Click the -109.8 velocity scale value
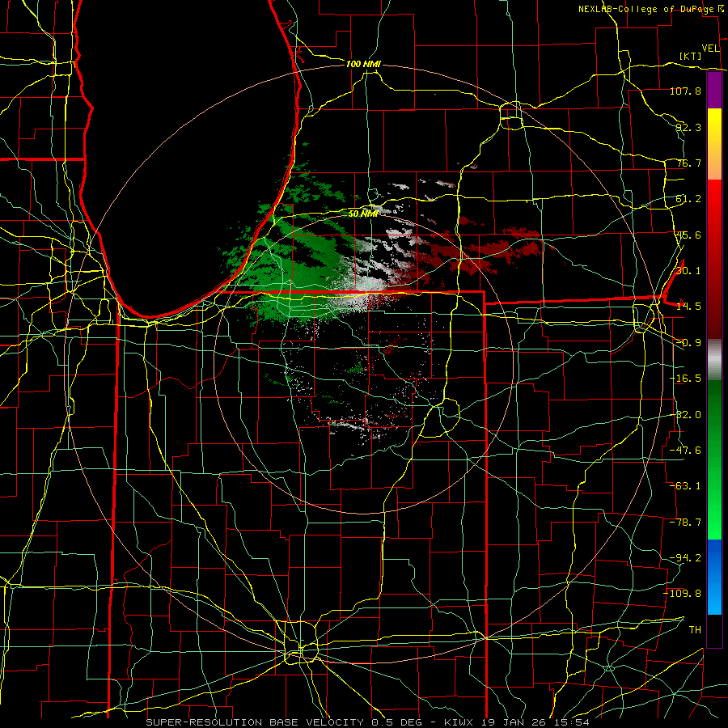 [683, 594]
